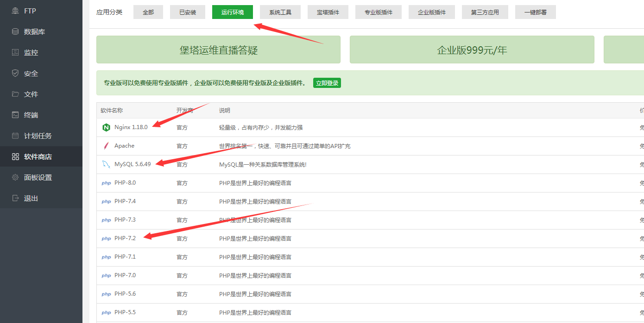This screenshot has width=644, height=323.
Task: Click the 立即登录 green login button
Action: [x=327, y=83]
